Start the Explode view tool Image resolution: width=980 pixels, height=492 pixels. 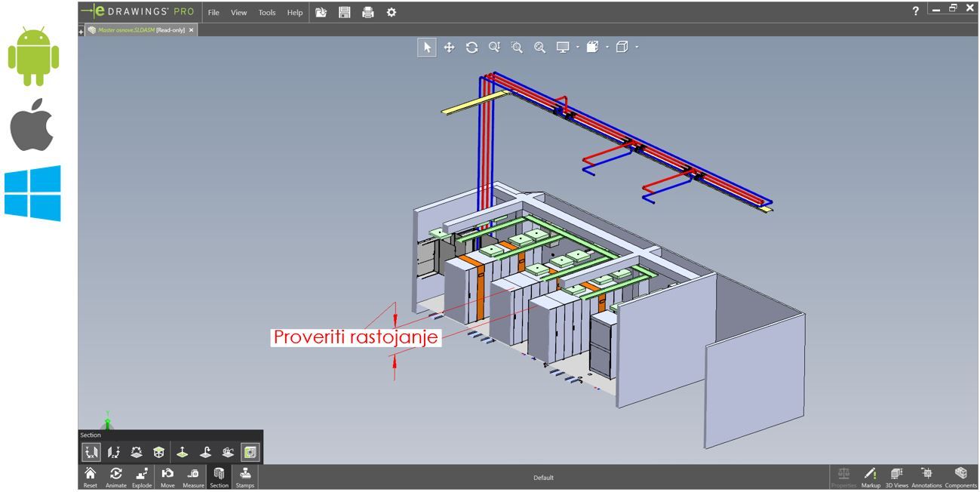[142, 476]
